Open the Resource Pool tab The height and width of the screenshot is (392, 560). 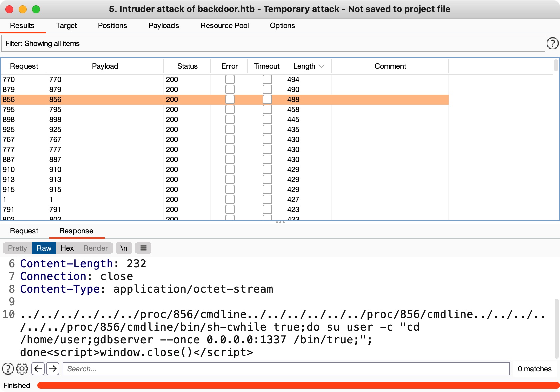pos(225,26)
